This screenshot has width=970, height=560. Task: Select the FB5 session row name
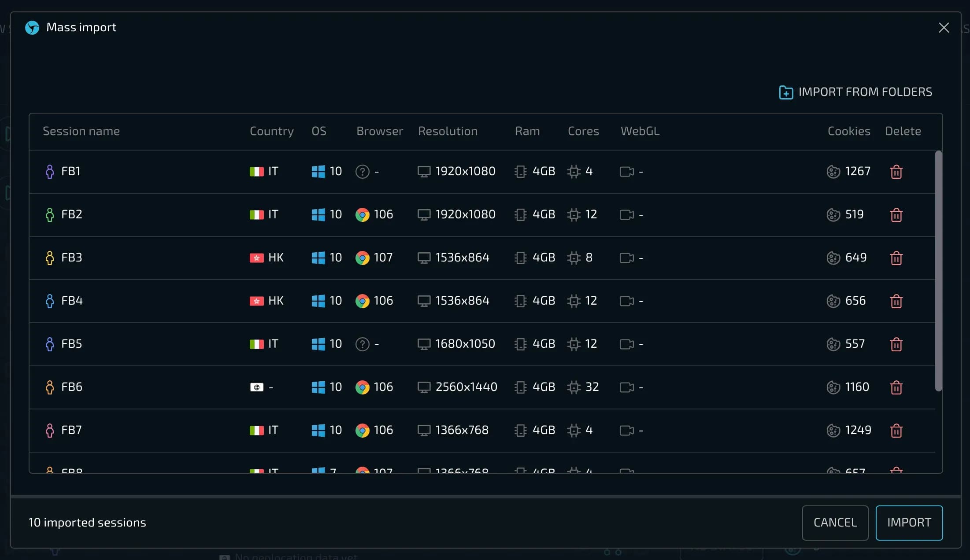tap(71, 344)
